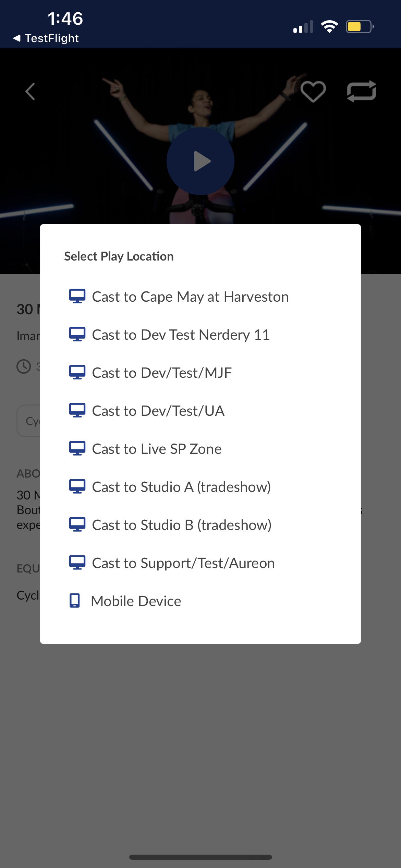
Task: Tap the phone icon next to Mobile Device
Action: [75, 601]
